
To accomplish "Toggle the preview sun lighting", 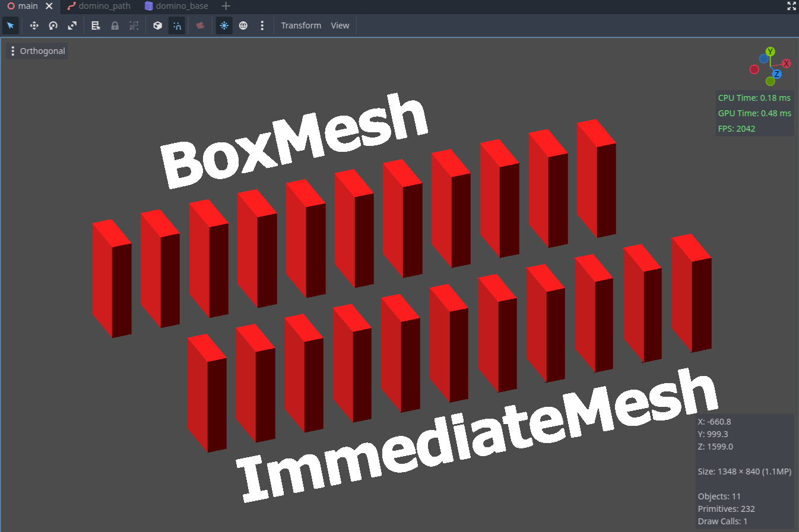I will click(224, 26).
